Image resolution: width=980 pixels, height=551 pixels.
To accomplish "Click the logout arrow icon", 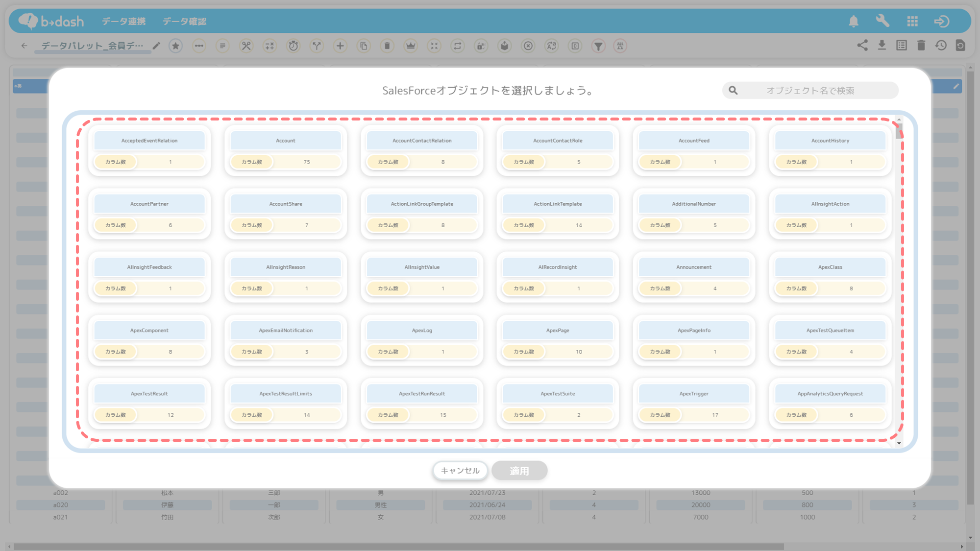I will pyautogui.click(x=942, y=21).
